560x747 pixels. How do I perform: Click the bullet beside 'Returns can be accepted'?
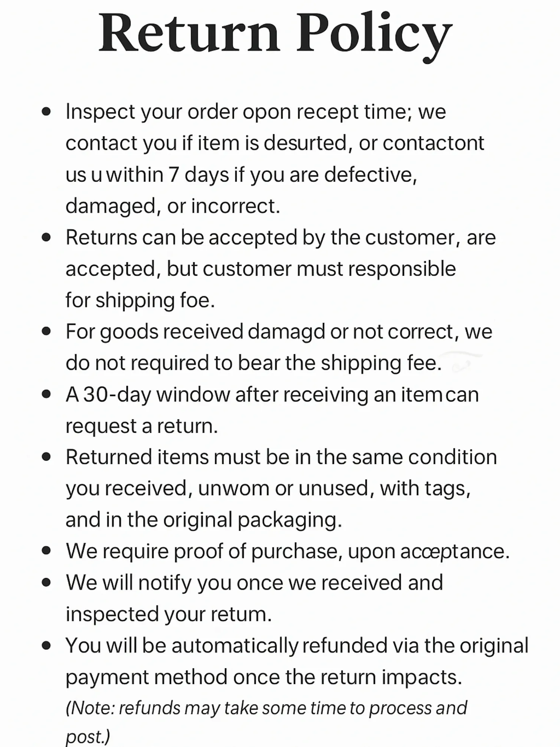point(46,238)
